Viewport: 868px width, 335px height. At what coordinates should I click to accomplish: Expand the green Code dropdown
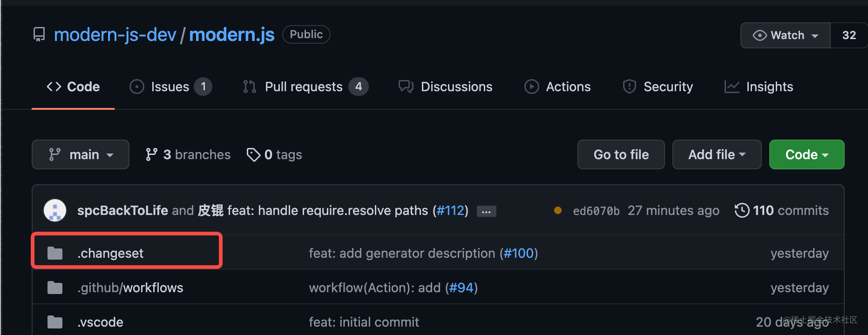[807, 154]
